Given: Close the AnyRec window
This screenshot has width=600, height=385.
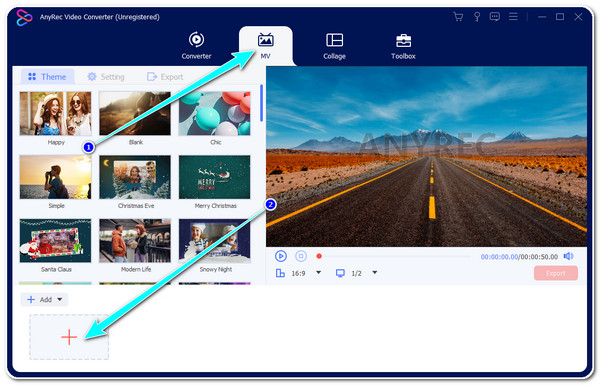Looking at the screenshot, I should pyautogui.click(x=578, y=16).
